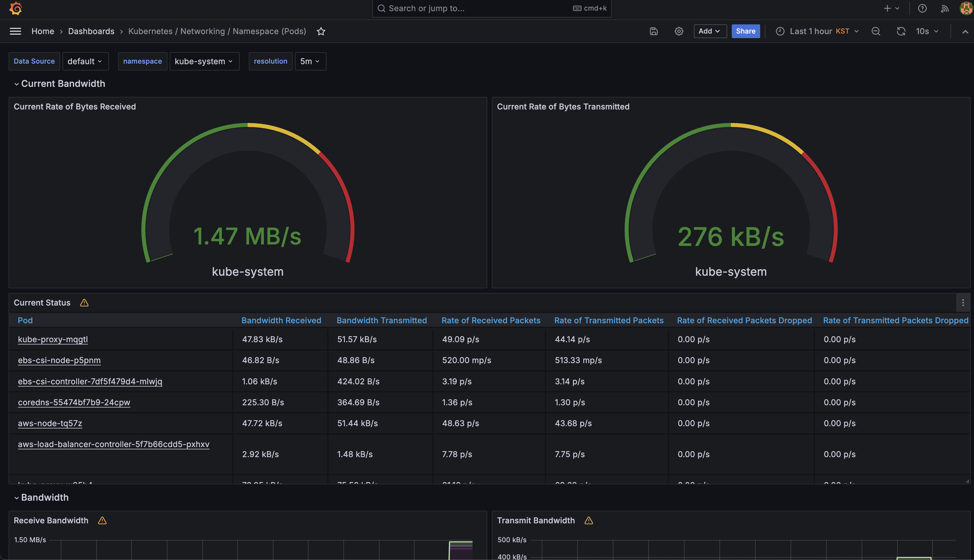Star this dashboard as favorite
This screenshot has width=974, height=560.
tap(321, 31)
